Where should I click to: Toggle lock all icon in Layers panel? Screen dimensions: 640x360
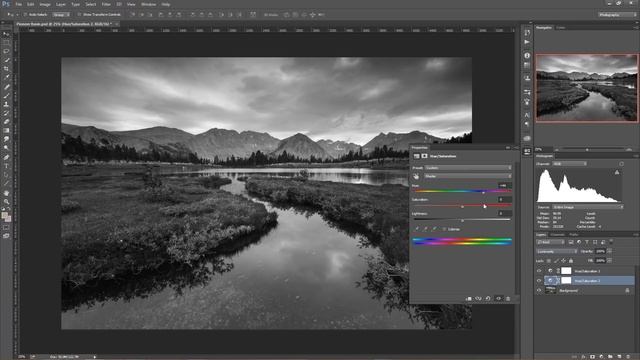pos(571,260)
